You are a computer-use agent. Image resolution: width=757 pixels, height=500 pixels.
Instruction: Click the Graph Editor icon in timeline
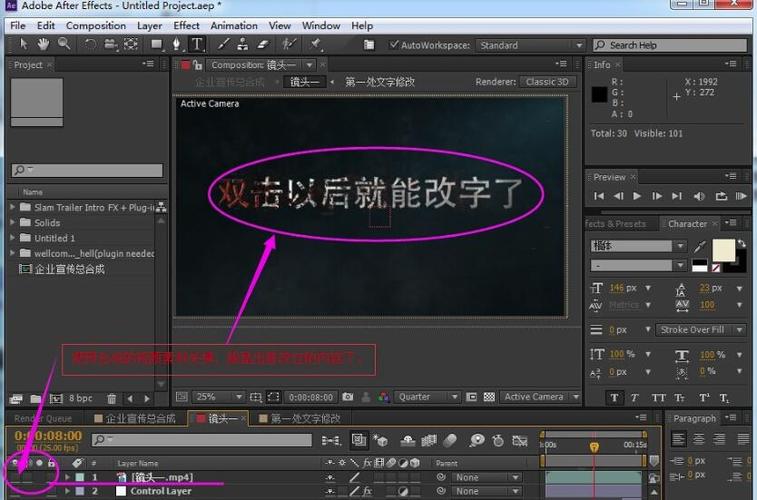point(519,440)
